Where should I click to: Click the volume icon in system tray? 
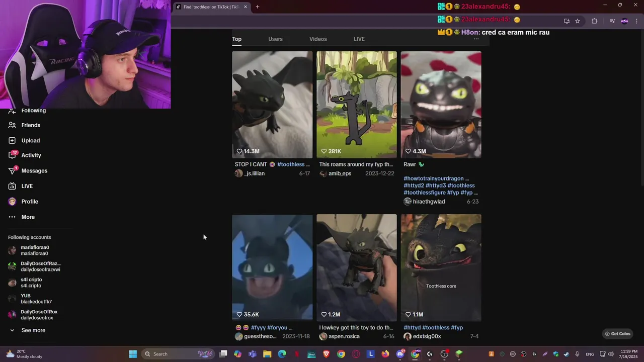click(610, 354)
